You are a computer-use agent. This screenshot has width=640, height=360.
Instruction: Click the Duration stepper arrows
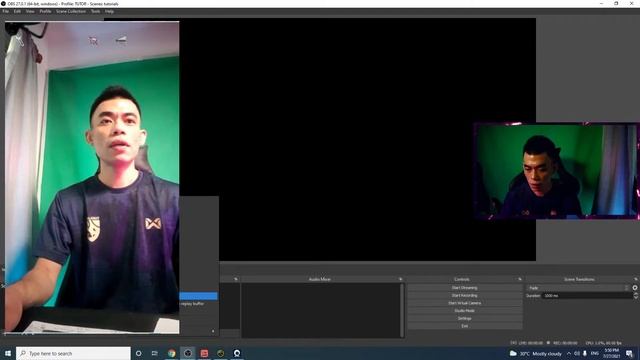point(636,296)
